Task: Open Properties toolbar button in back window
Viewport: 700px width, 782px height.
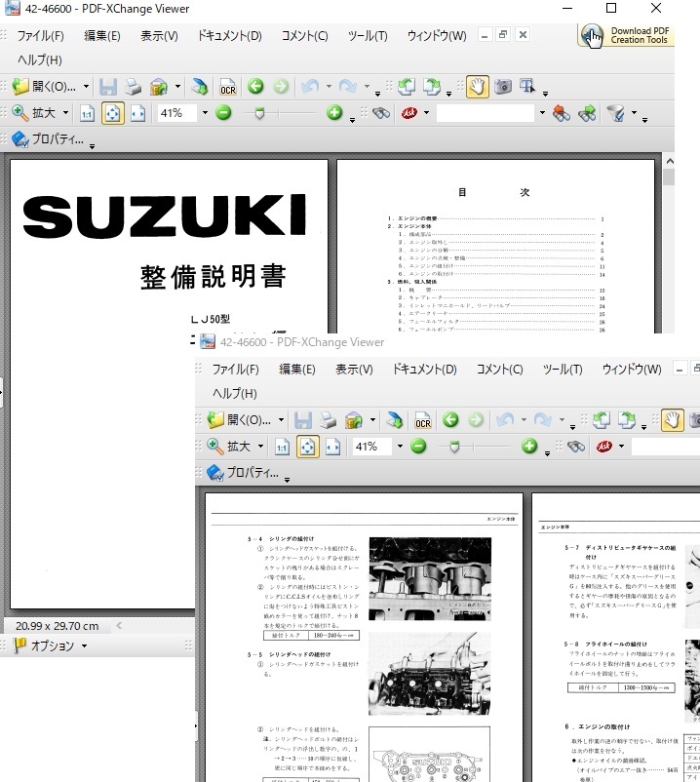Action: tap(48, 139)
